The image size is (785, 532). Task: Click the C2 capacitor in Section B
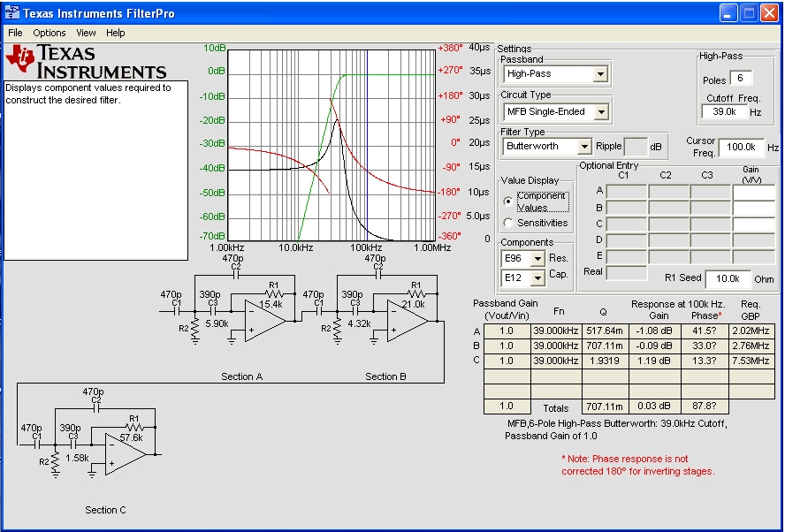378,275
